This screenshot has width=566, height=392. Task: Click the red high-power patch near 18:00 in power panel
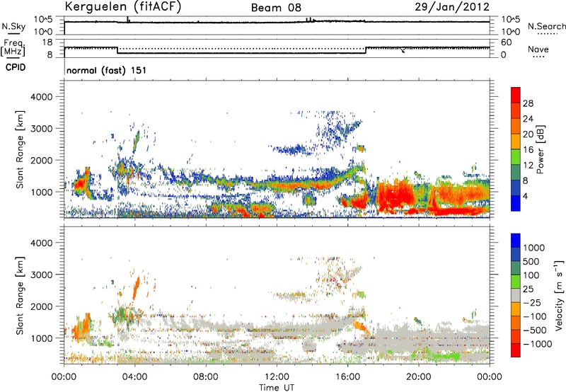(394, 195)
